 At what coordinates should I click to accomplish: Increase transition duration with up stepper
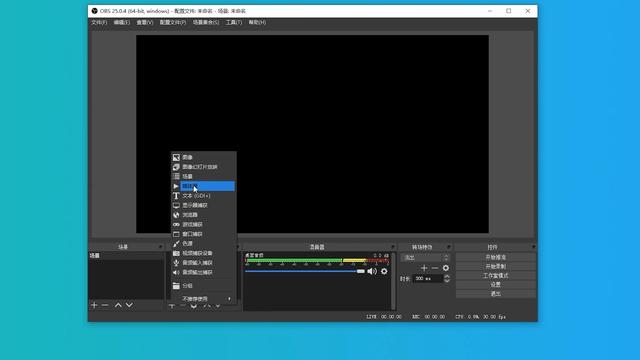(447, 276)
